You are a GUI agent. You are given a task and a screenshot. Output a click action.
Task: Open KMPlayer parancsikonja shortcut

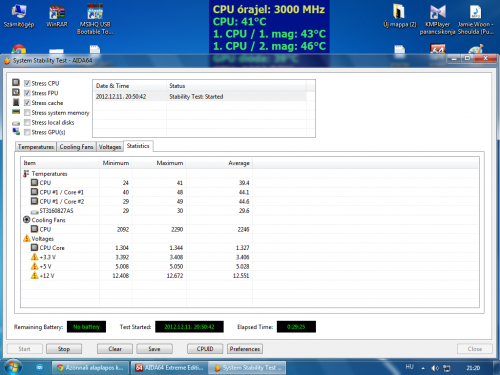437,19
